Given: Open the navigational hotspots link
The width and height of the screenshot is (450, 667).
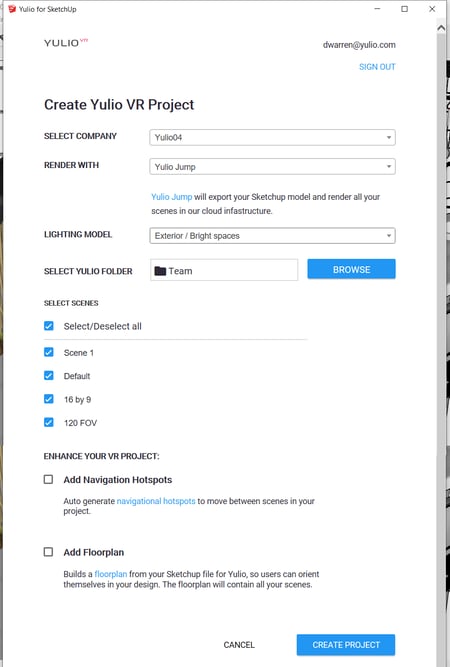Looking at the screenshot, I should [156, 501].
